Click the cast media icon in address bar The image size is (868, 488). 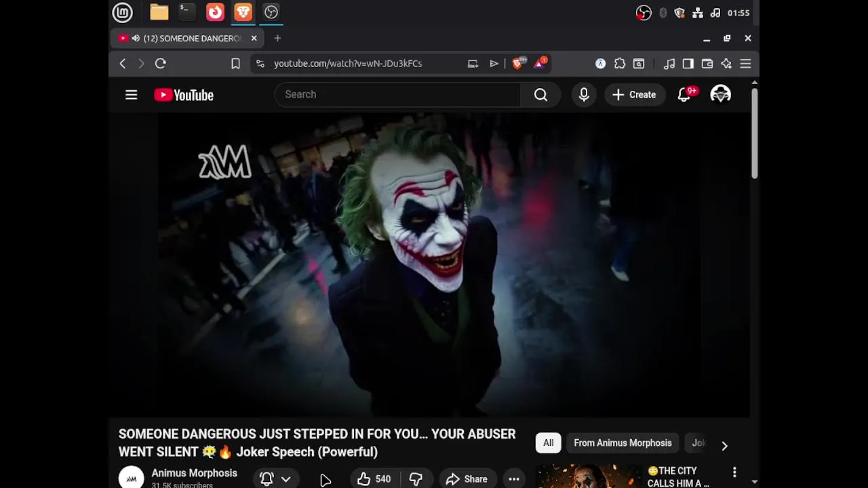point(473,64)
